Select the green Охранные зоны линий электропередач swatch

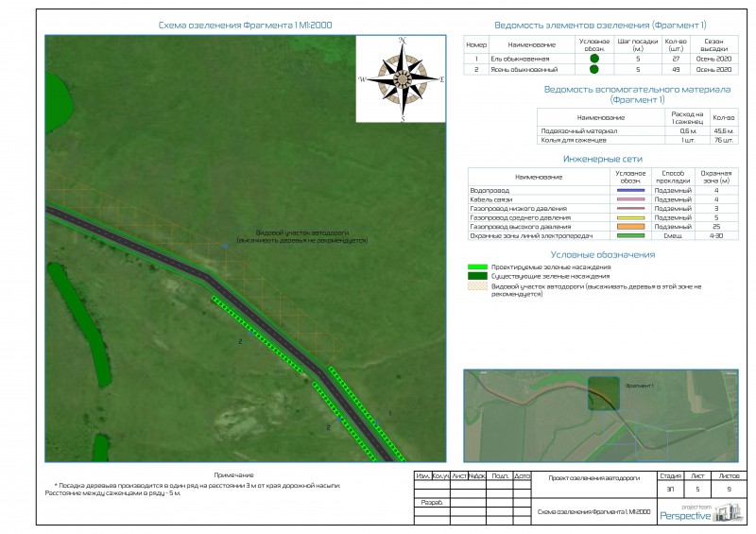tap(630, 236)
